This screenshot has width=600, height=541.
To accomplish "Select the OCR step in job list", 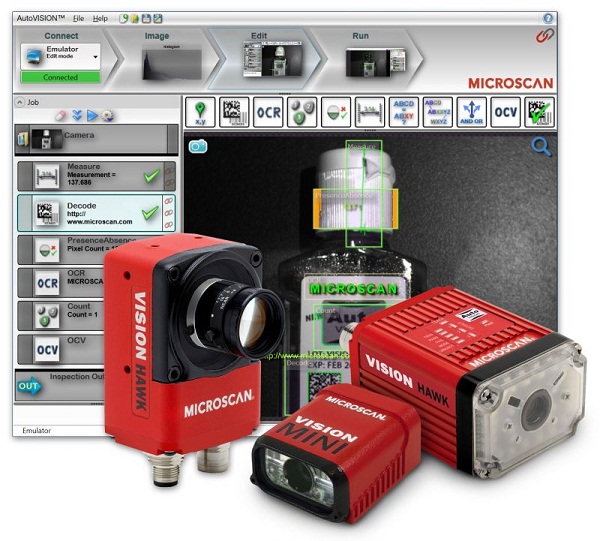I will [x=61, y=283].
